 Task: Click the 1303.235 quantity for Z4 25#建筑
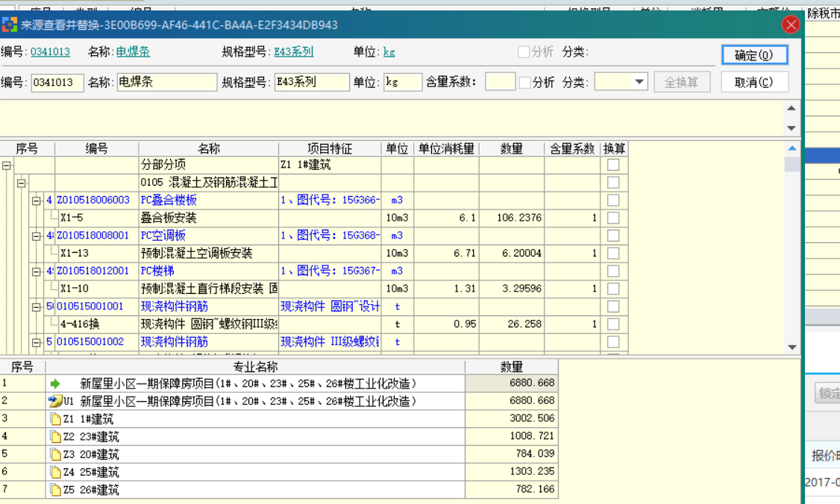coord(512,471)
